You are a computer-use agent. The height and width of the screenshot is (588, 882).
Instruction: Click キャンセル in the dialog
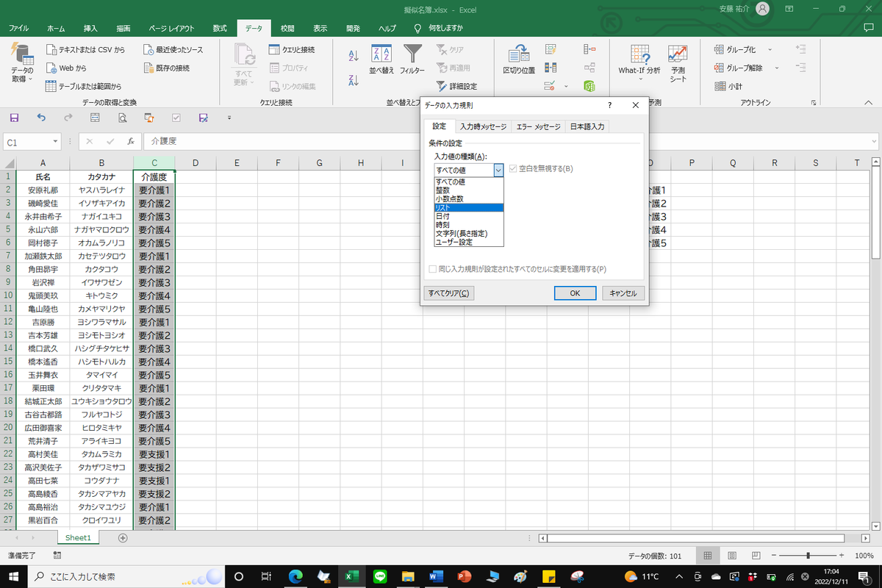click(x=623, y=293)
